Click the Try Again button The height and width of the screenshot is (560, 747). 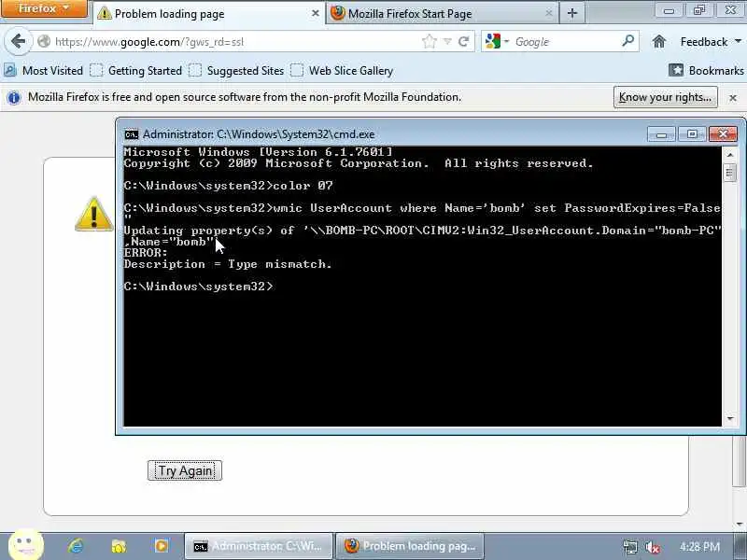185,470
